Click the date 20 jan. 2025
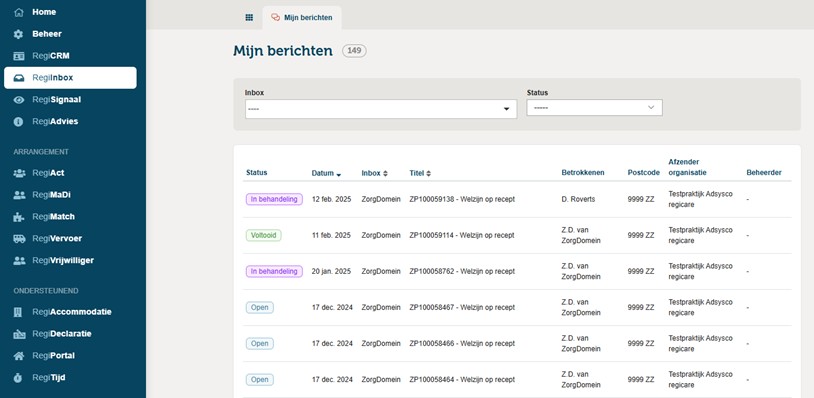The height and width of the screenshot is (398, 814). click(331, 271)
